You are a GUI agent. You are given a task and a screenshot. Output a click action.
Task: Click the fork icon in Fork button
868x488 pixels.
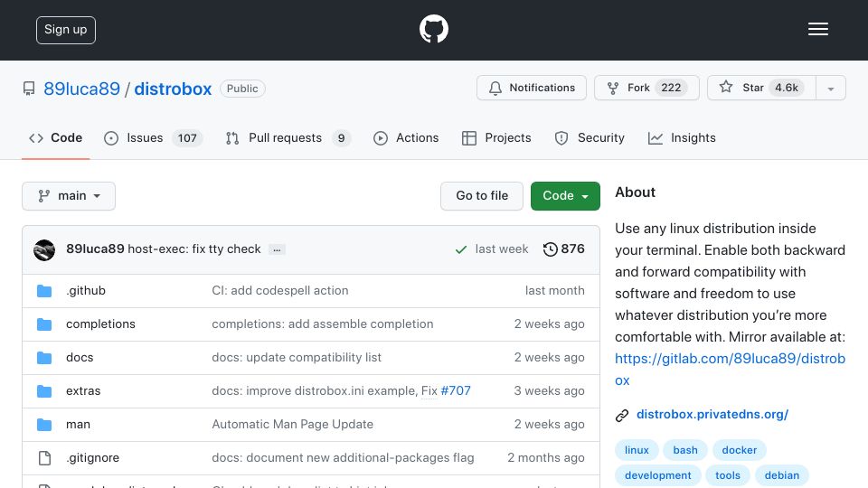(x=613, y=88)
